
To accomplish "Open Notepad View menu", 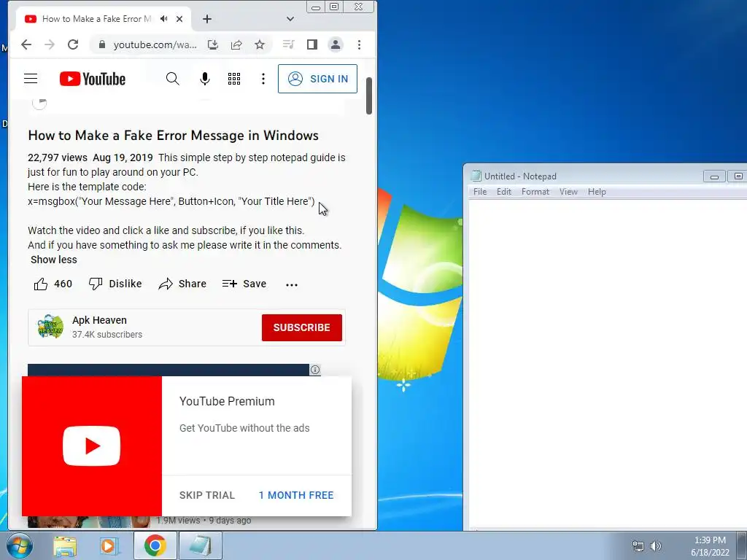I will pyautogui.click(x=568, y=192).
